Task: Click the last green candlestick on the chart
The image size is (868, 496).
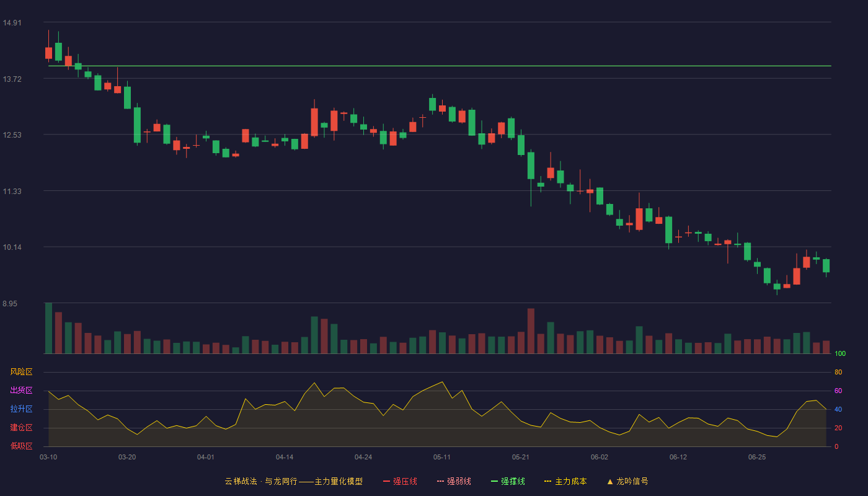Action: pyautogui.click(x=826, y=266)
